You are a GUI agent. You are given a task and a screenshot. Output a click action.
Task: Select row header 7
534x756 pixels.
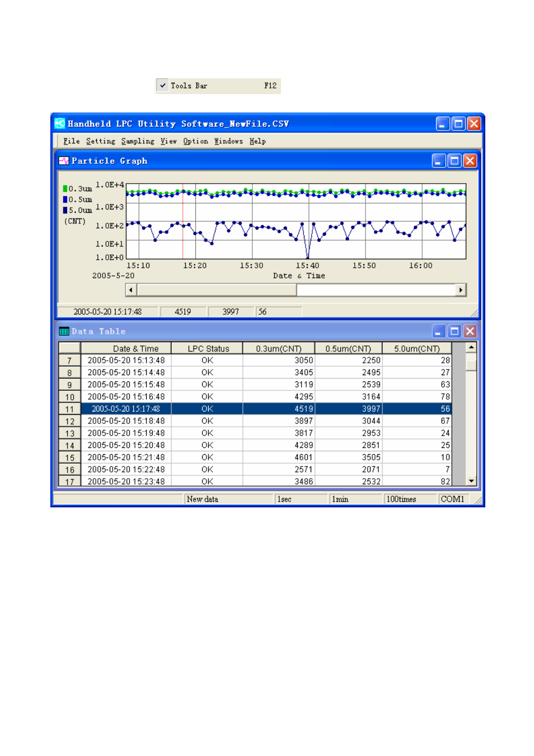pyautogui.click(x=69, y=361)
